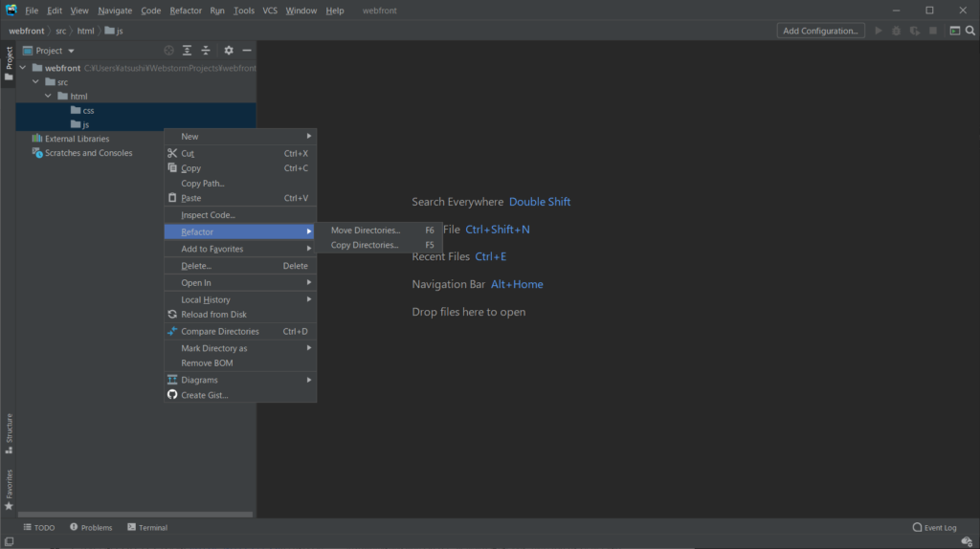Collapse the webfront root folder
This screenshot has height=549, width=980.
[23, 68]
